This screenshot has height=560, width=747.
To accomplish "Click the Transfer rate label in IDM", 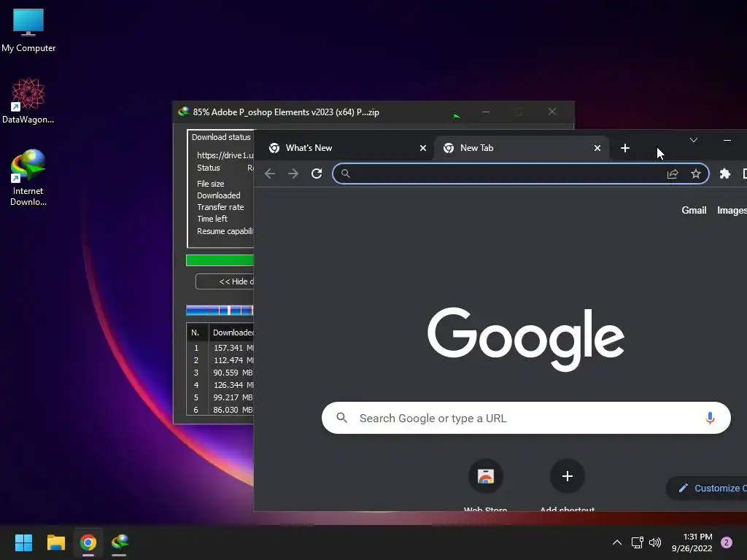I will coord(220,207).
